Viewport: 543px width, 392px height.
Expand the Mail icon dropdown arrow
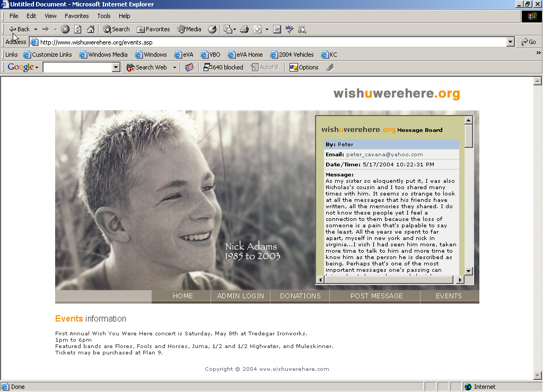click(235, 30)
